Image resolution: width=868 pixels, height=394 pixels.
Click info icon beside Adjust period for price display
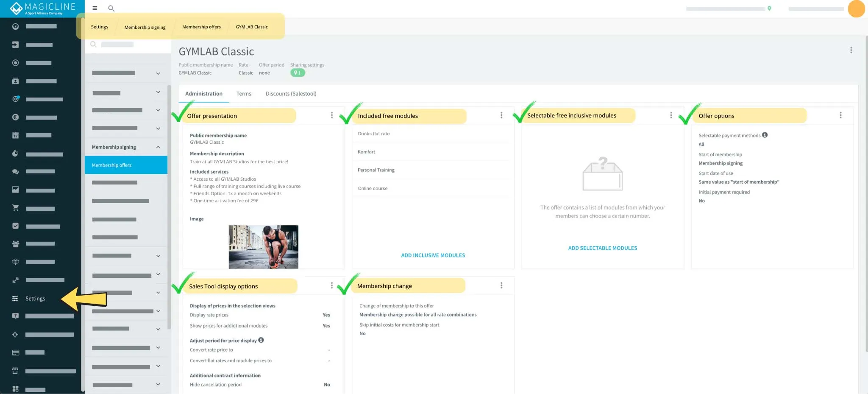tap(261, 340)
